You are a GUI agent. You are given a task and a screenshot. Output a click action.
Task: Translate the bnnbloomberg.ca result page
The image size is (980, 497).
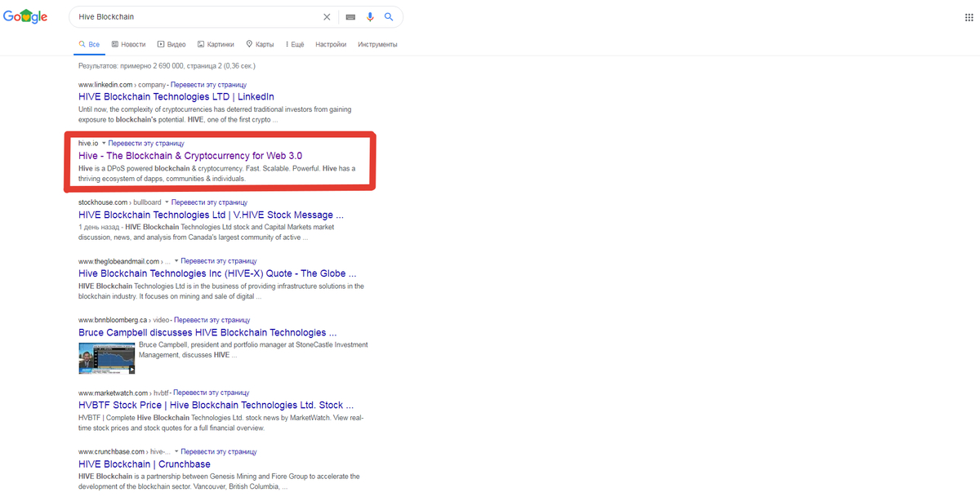tap(212, 320)
